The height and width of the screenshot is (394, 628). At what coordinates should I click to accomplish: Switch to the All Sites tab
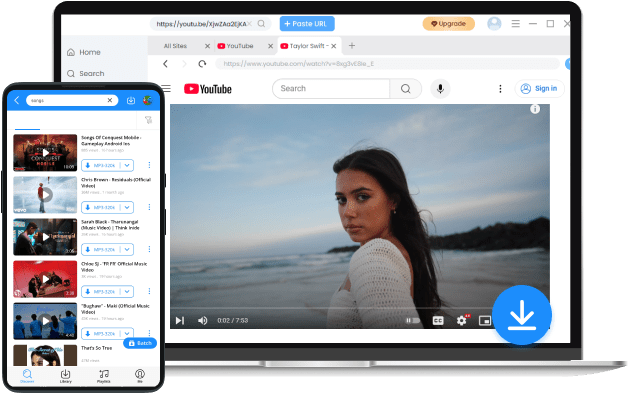pos(175,46)
